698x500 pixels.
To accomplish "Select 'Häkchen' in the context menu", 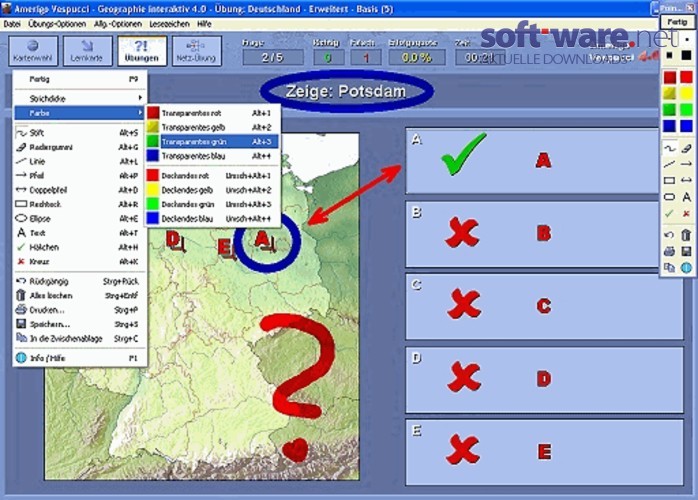I will 80,247.
